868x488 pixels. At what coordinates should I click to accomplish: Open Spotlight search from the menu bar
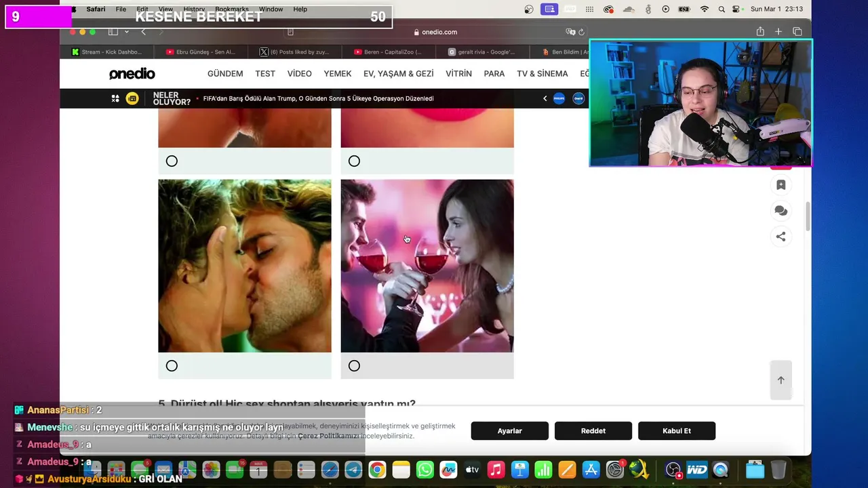pos(721,9)
